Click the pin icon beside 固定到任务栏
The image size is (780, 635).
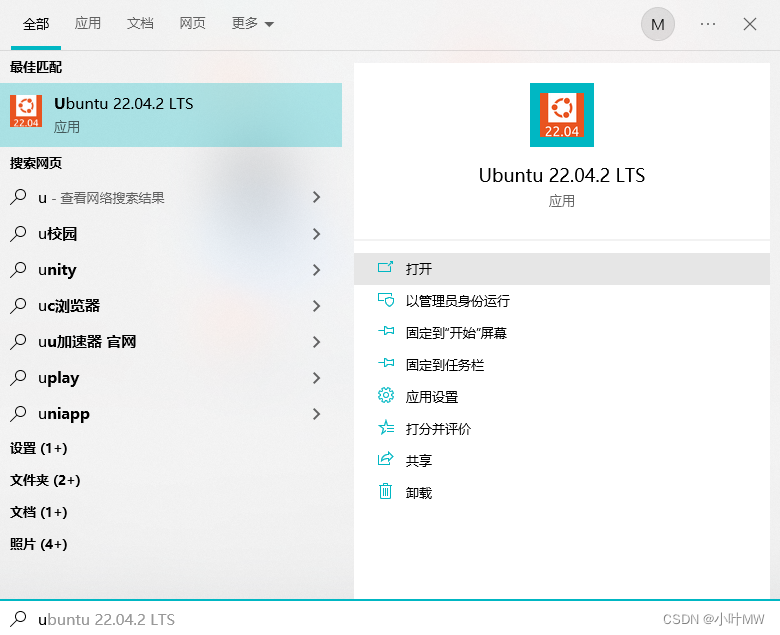[x=386, y=363]
